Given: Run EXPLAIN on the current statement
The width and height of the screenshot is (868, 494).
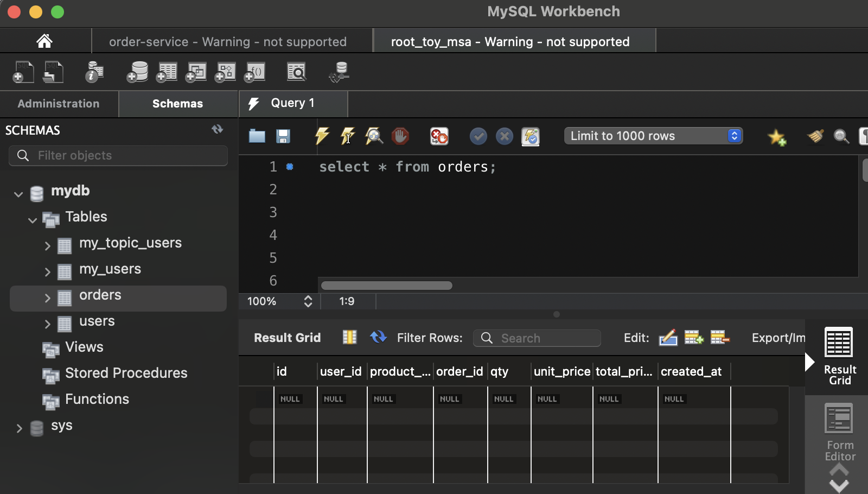Looking at the screenshot, I should point(374,136).
